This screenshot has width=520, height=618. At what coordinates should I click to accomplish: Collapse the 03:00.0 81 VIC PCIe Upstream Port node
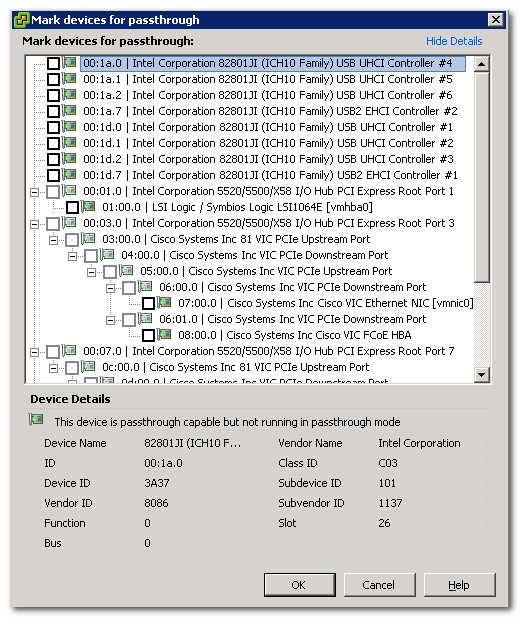pyautogui.click(x=54, y=240)
